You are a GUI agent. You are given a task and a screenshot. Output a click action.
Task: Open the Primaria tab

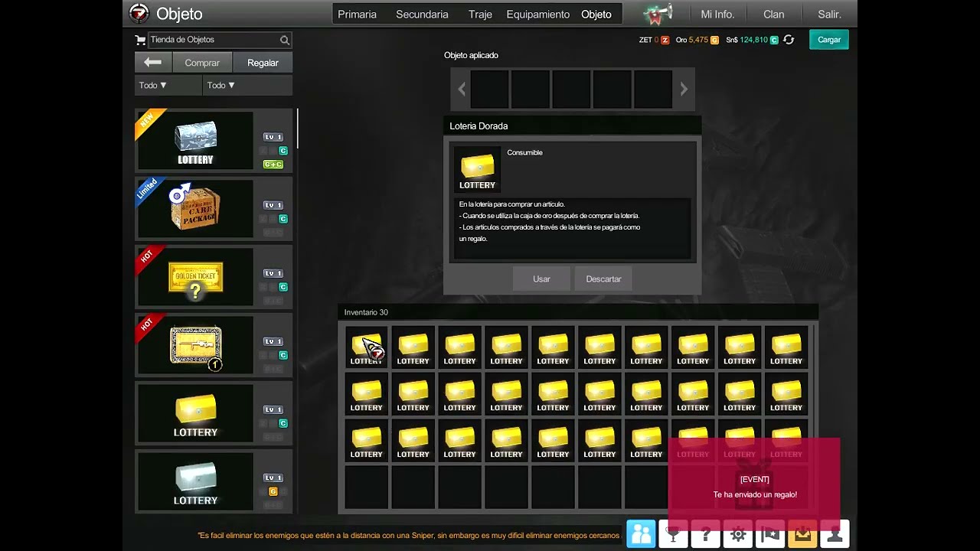point(357,14)
